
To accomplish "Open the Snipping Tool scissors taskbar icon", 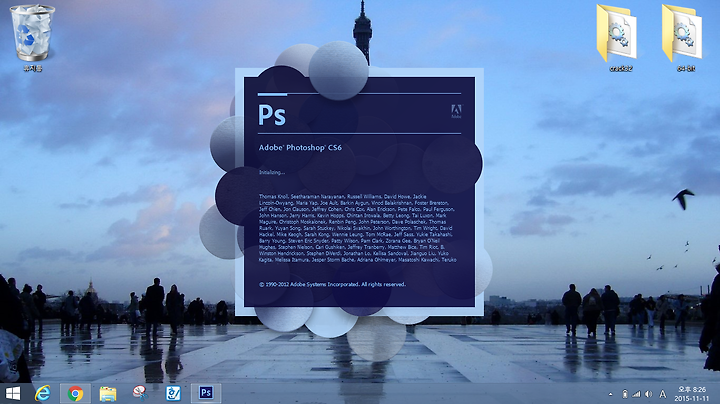I will (140, 393).
